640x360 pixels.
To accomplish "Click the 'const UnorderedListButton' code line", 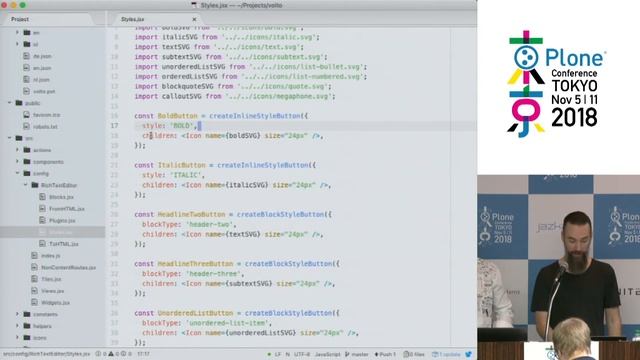I will tap(237, 313).
